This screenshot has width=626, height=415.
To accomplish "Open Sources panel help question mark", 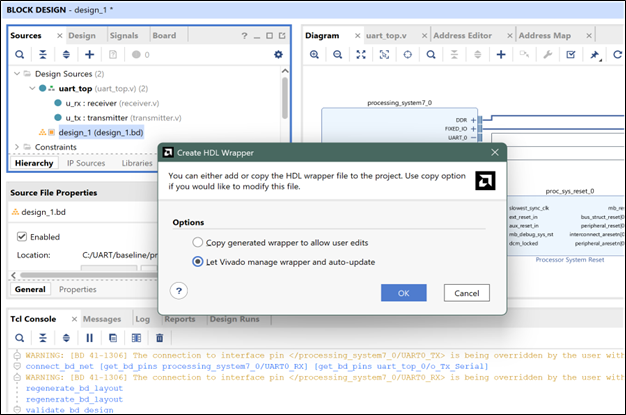I will (244, 36).
